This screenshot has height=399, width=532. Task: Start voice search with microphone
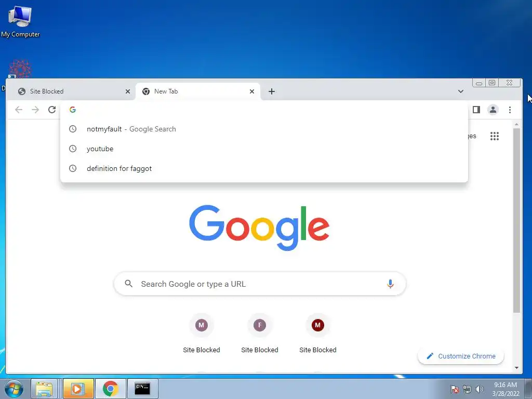coord(390,284)
